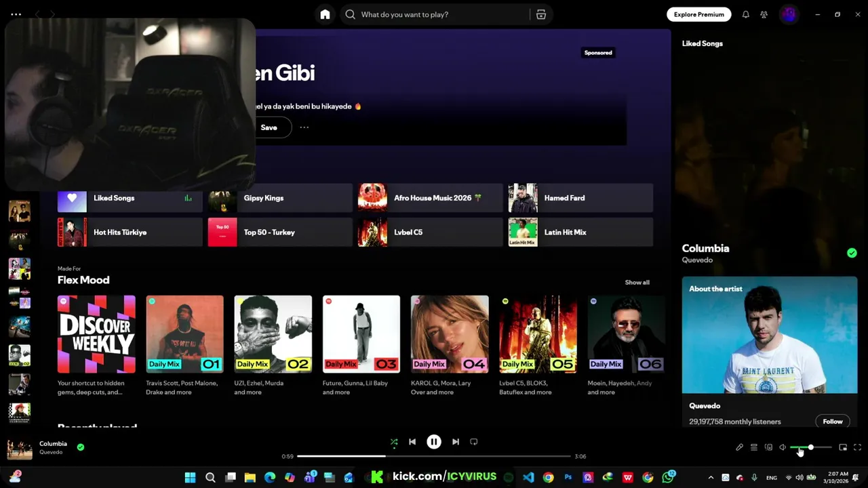Toggle shuffle playback
Viewport: 868px width, 488px height.
pyautogui.click(x=394, y=442)
